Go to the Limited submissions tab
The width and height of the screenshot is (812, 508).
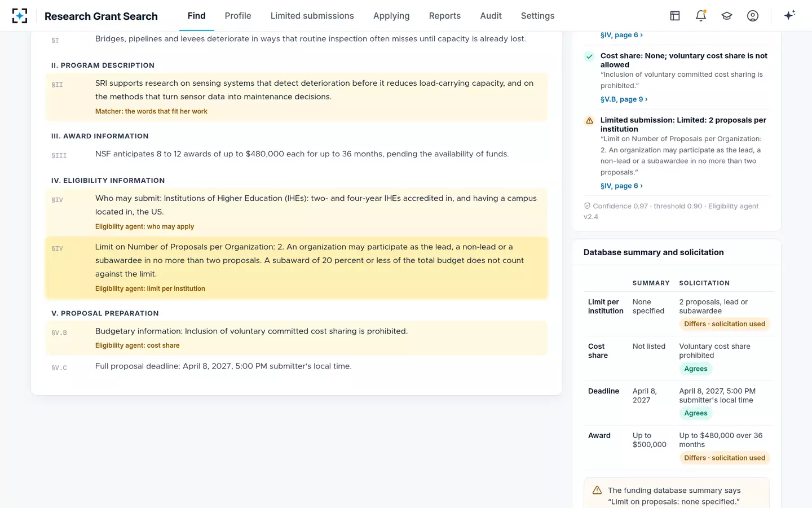pyautogui.click(x=312, y=16)
